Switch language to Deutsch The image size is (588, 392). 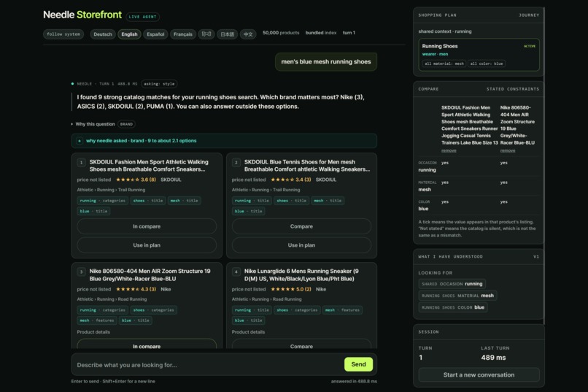[x=103, y=34]
